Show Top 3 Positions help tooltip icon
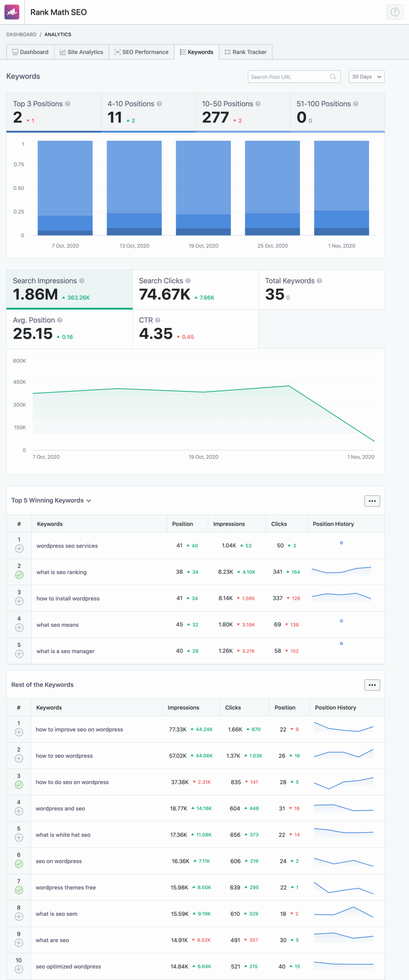Image resolution: width=409 pixels, height=980 pixels. pos(67,104)
